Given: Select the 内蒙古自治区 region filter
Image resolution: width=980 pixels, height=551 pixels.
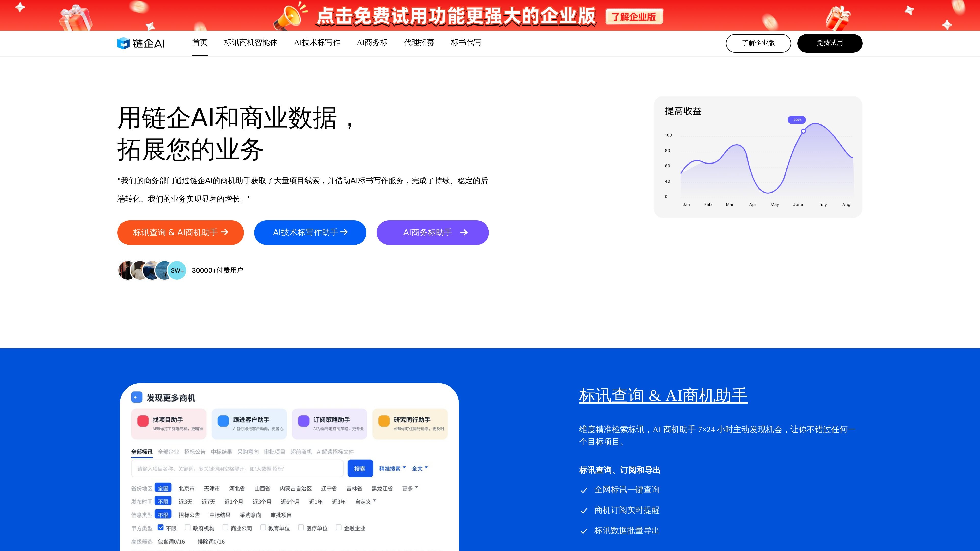Looking at the screenshot, I should [x=296, y=488].
